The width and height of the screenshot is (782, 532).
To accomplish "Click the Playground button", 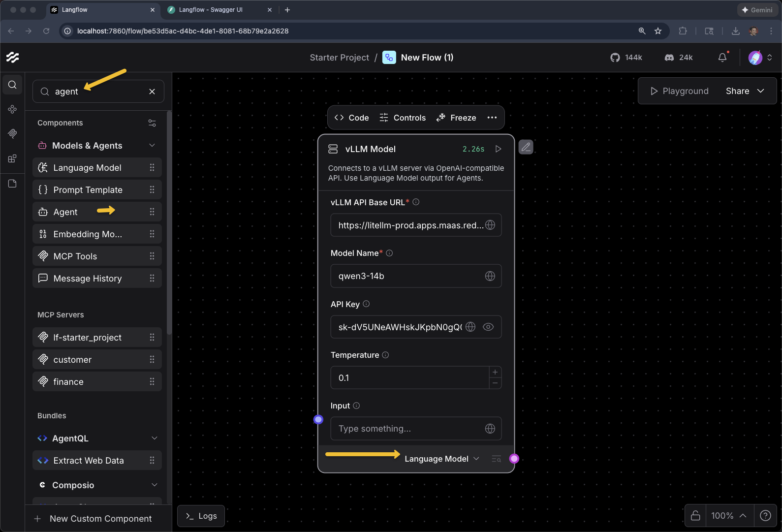I will (679, 91).
